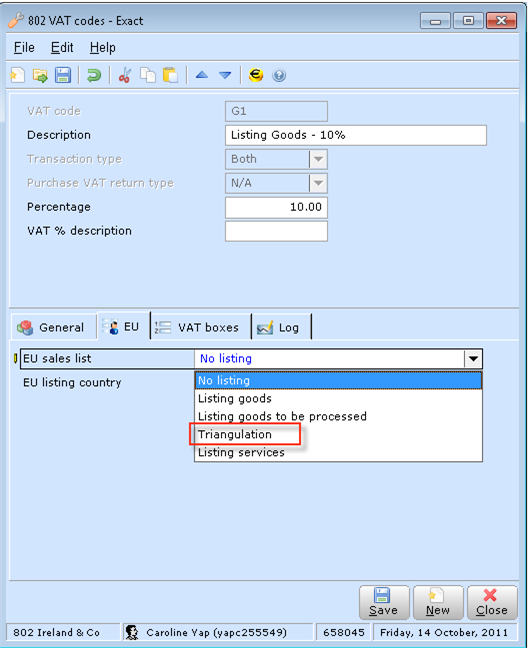The width and height of the screenshot is (528, 648).
Task: Click the green Undo arrow icon
Action: click(x=94, y=75)
